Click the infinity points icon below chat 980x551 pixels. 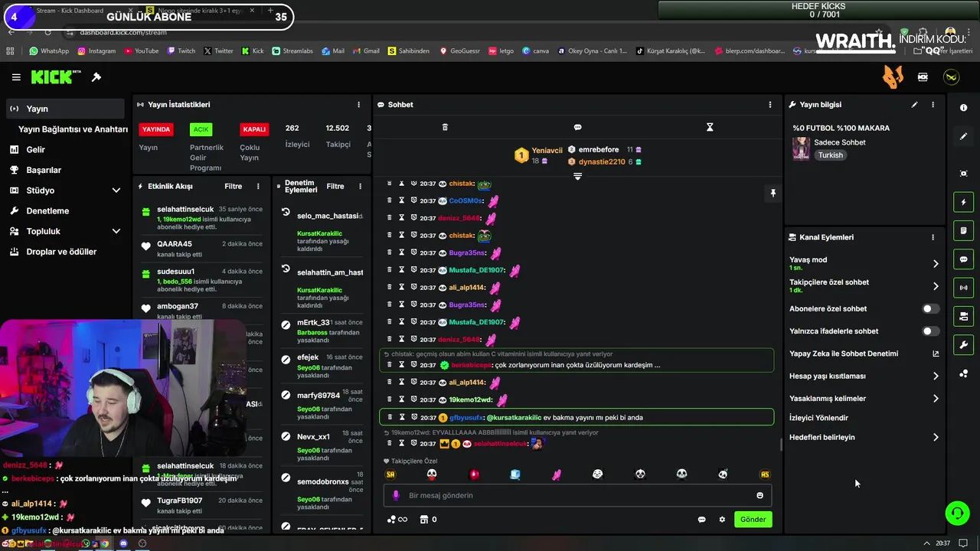tap(397, 520)
